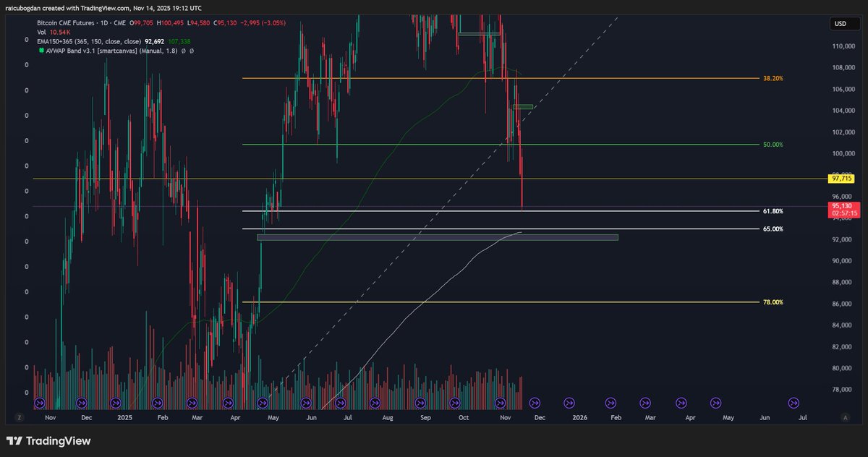Click the event marker above Apr 2025

[x=229, y=403]
